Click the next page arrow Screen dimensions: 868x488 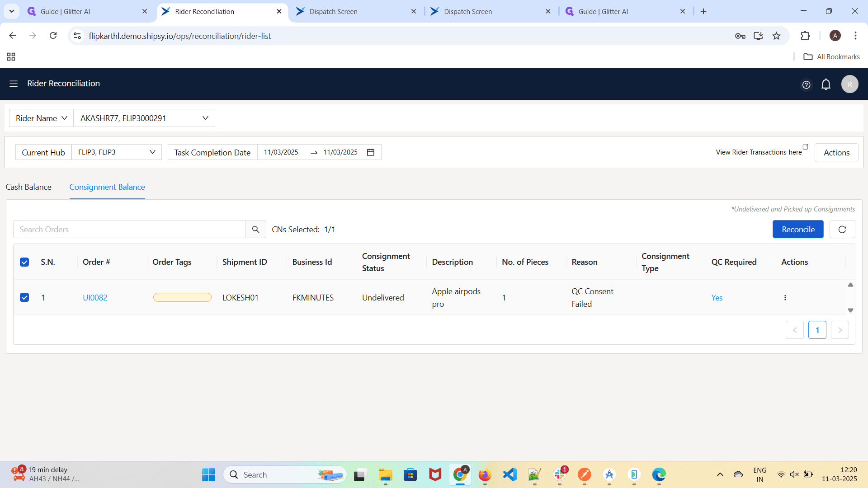click(840, 330)
